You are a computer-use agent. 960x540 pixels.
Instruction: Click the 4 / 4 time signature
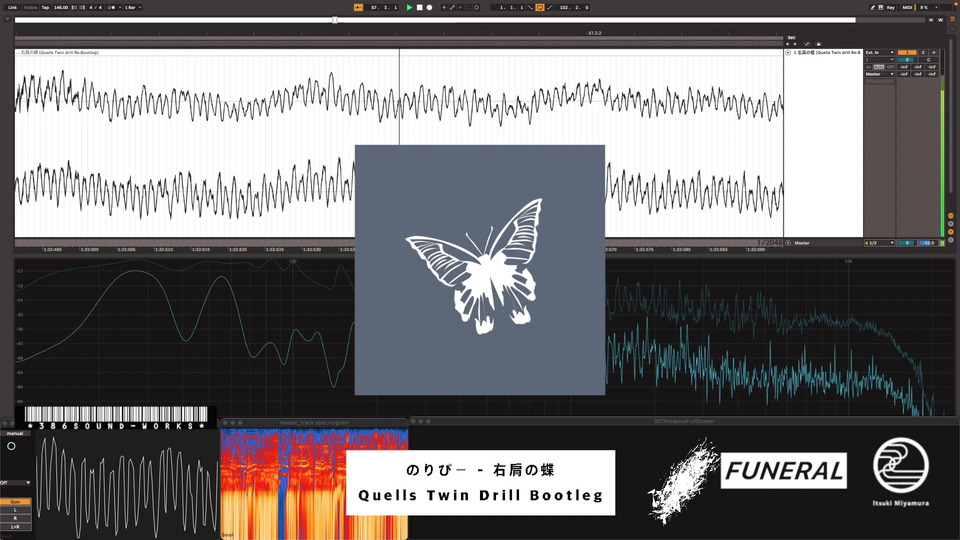96,7
